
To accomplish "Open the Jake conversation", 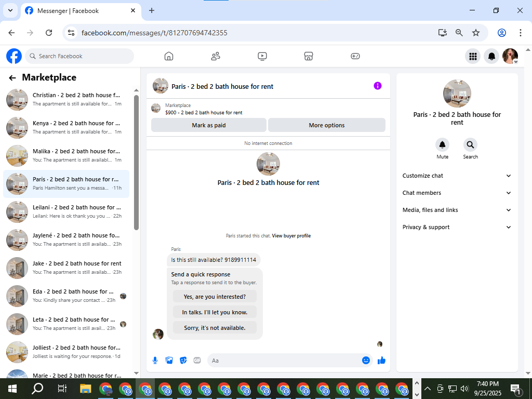I will coord(66,268).
